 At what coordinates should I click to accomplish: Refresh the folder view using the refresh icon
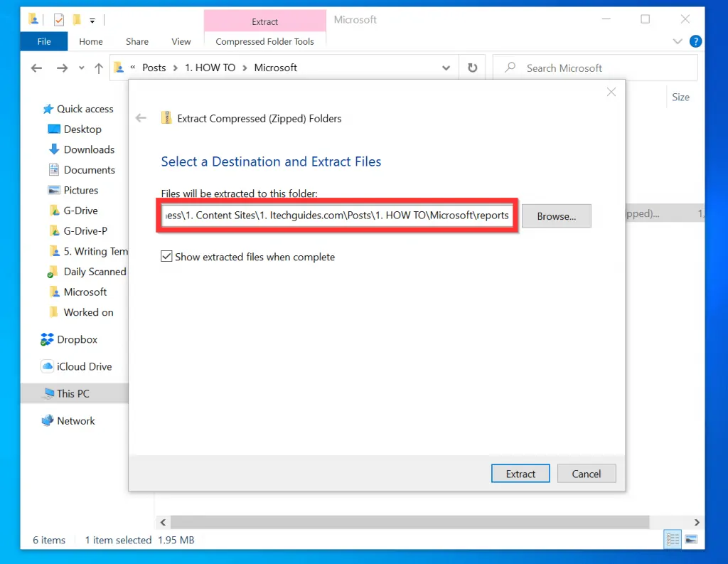pyautogui.click(x=472, y=67)
